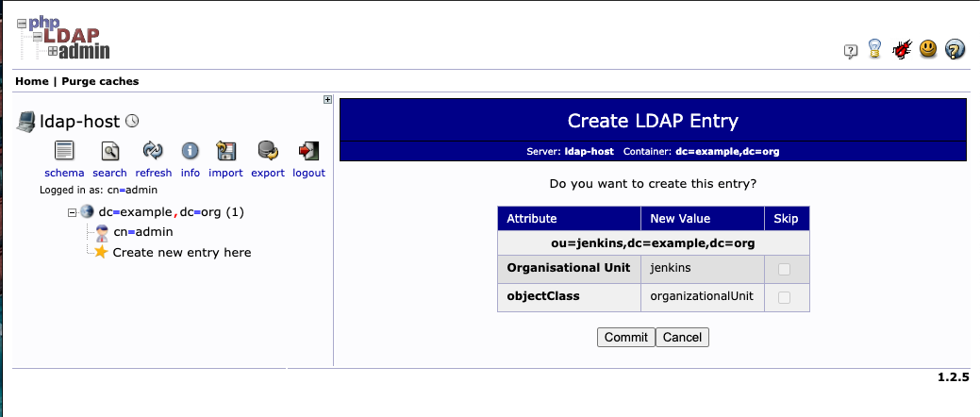The image size is (980, 417).
Task: Select the cn=admin tree entry
Action: click(x=142, y=231)
